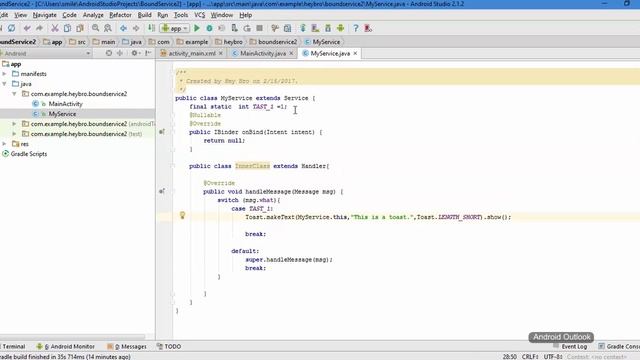Click the Replace magnifier icon
The image size is (640, 360).
pyautogui.click(x=108, y=28)
